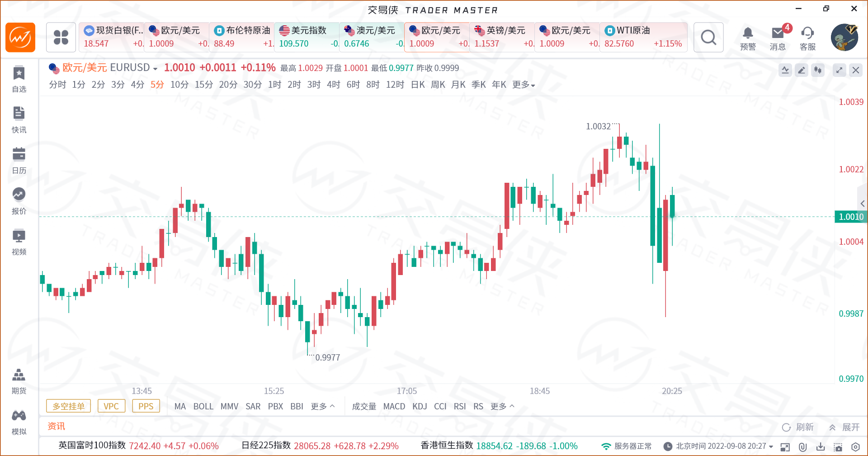Select the 日K timeframe tab
Screen dimensions: 868x456
point(418,85)
